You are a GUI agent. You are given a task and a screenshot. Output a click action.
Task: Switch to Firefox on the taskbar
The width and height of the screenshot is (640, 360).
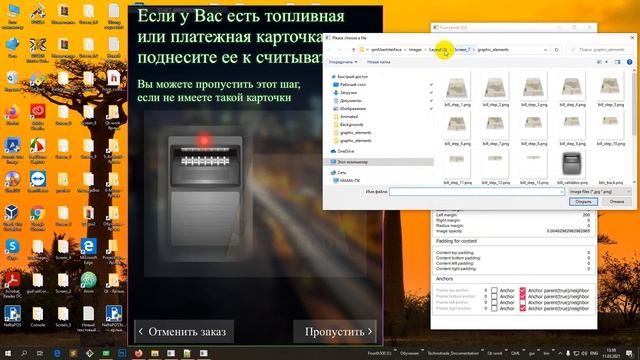(138, 353)
